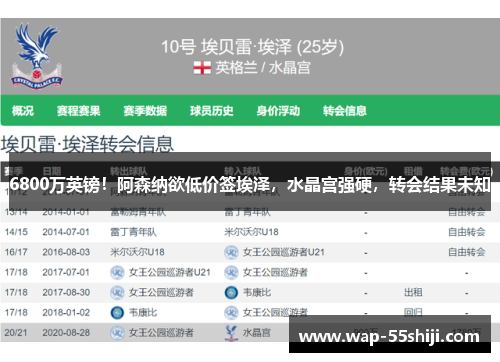Click 自由转会 in the 14/15 row
The width and height of the screenshot is (500, 362).
pos(467,232)
